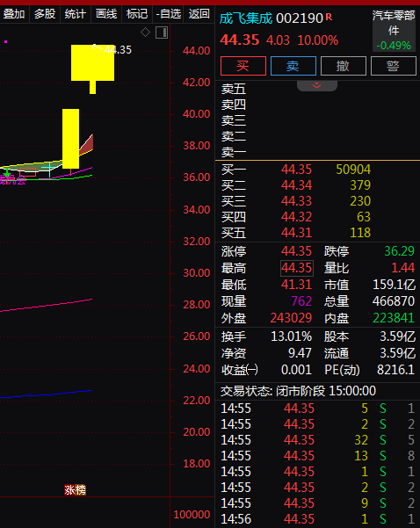Click the 外盘 value 243029
The image size is (420, 528).
(x=292, y=318)
